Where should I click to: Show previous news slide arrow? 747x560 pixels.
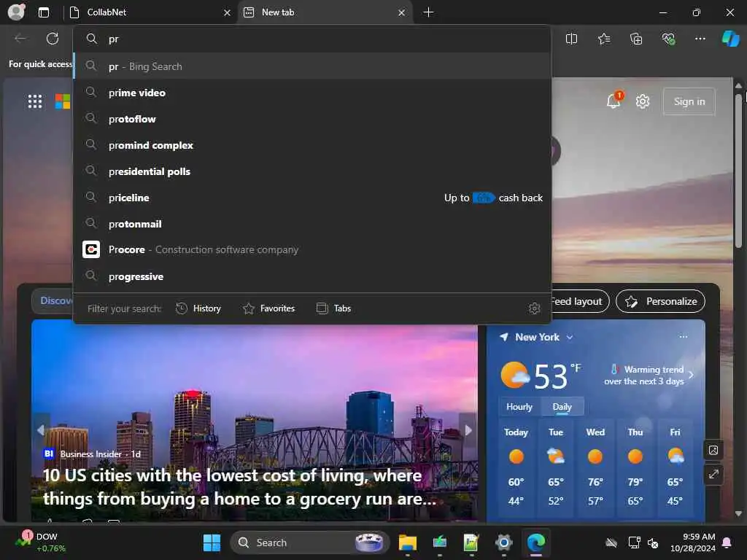(x=41, y=430)
